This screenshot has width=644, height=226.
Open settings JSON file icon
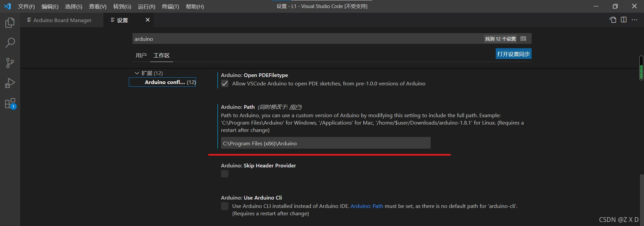tap(613, 20)
